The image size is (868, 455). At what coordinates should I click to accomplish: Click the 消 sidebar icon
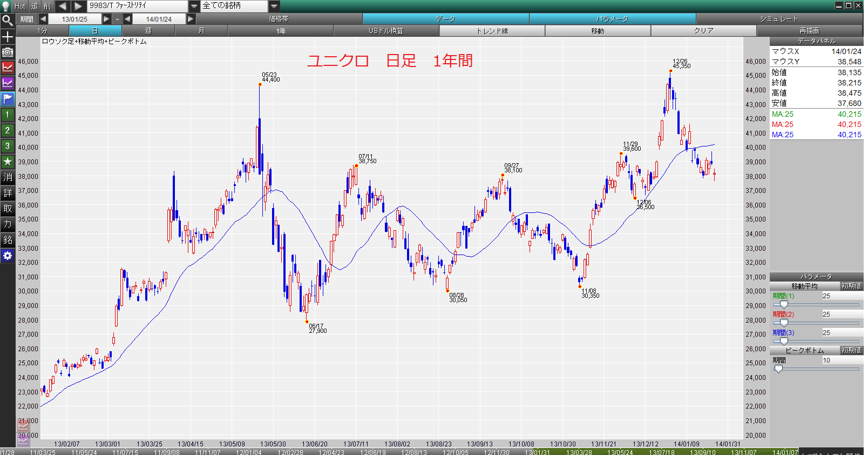(8, 177)
